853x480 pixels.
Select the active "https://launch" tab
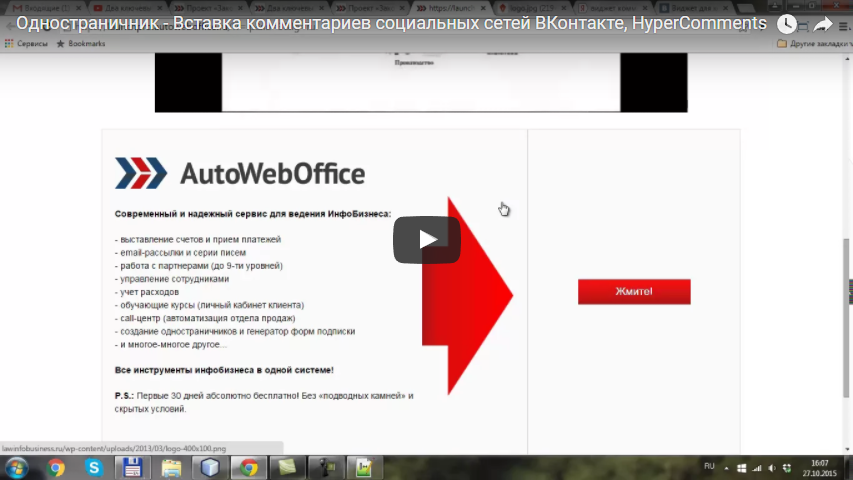pos(450,8)
